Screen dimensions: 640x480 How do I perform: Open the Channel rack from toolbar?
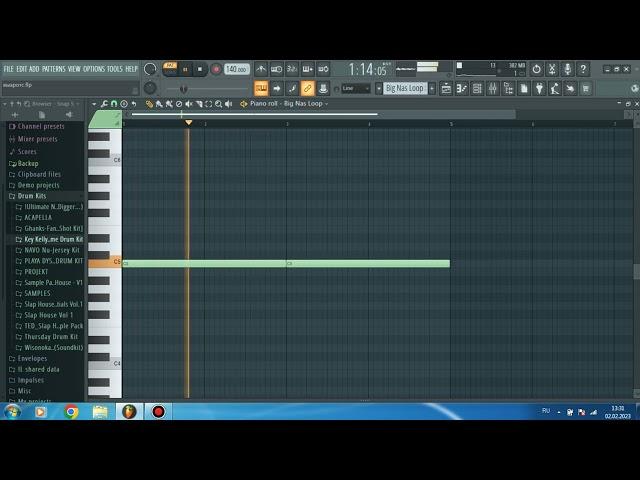(477, 89)
